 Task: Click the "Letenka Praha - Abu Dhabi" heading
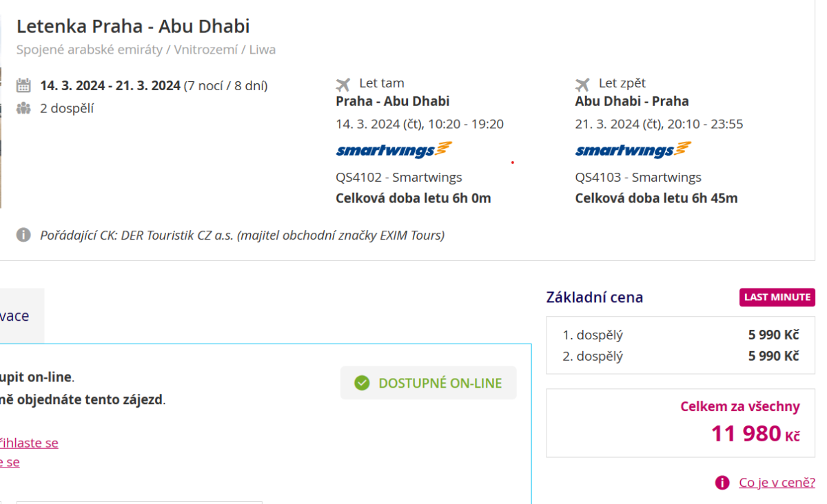[133, 27]
